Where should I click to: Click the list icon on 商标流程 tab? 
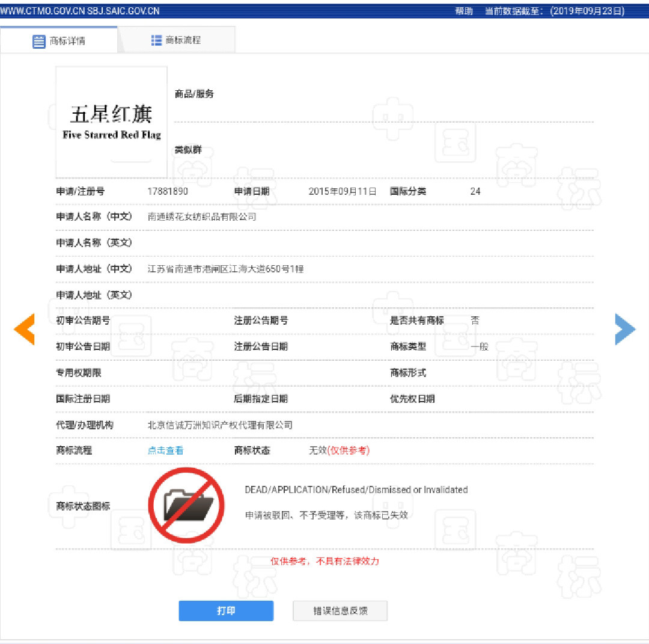pyautogui.click(x=156, y=40)
